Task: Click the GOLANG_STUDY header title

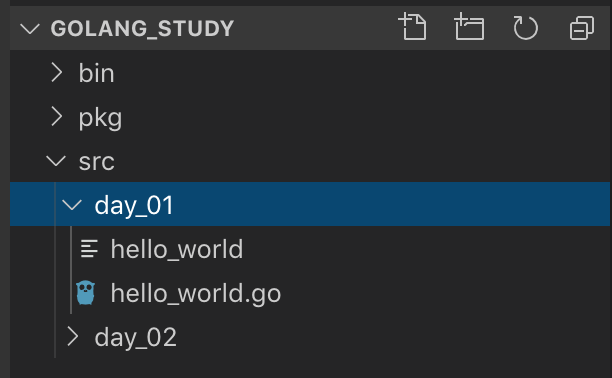Action: tap(142, 29)
